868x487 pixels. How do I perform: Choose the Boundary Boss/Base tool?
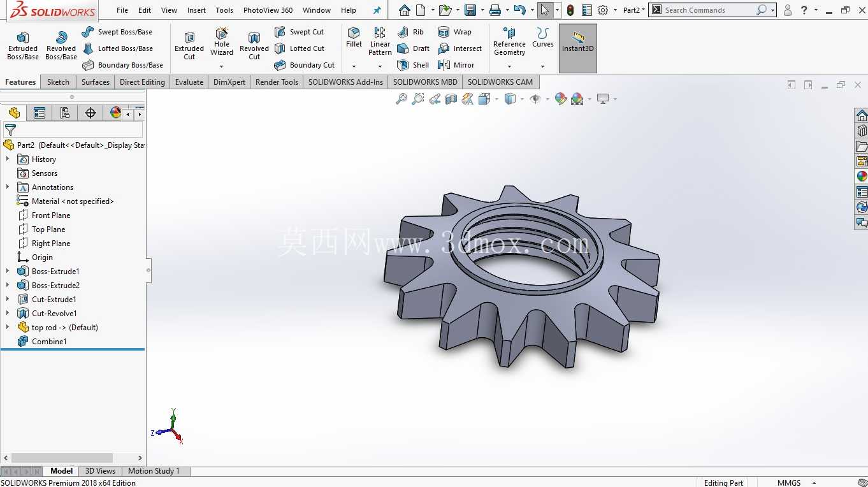pyautogui.click(x=122, y=65)
